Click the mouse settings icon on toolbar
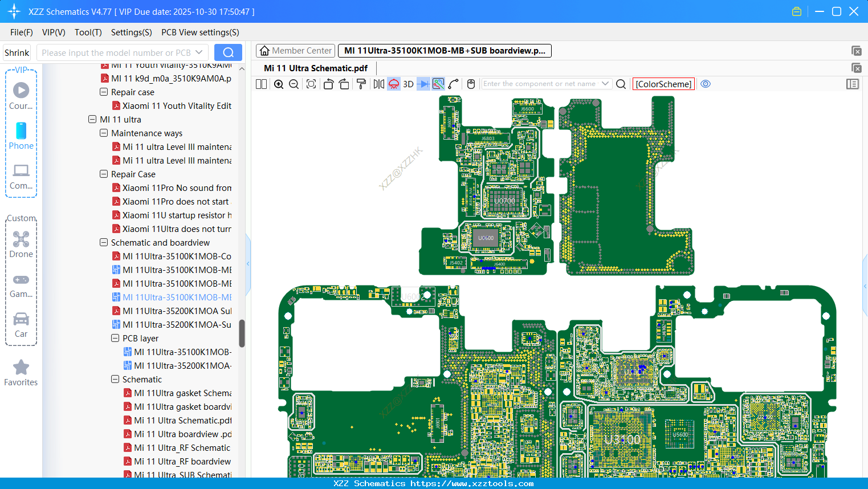Screen dimensions: 868x489 click(471, 84)
